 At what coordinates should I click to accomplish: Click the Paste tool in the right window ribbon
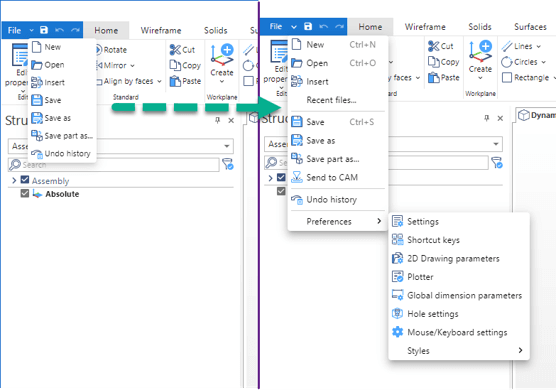[x=444, y=78]
